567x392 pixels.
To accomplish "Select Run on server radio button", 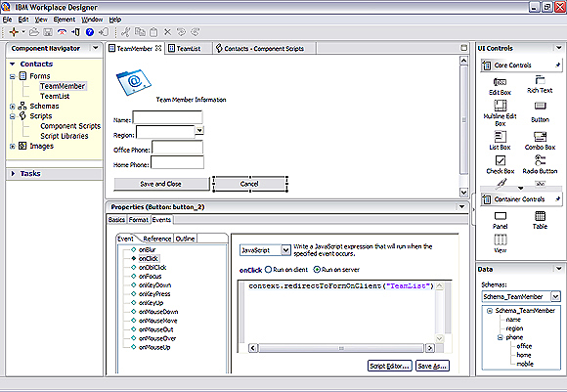I will point(317,270).
